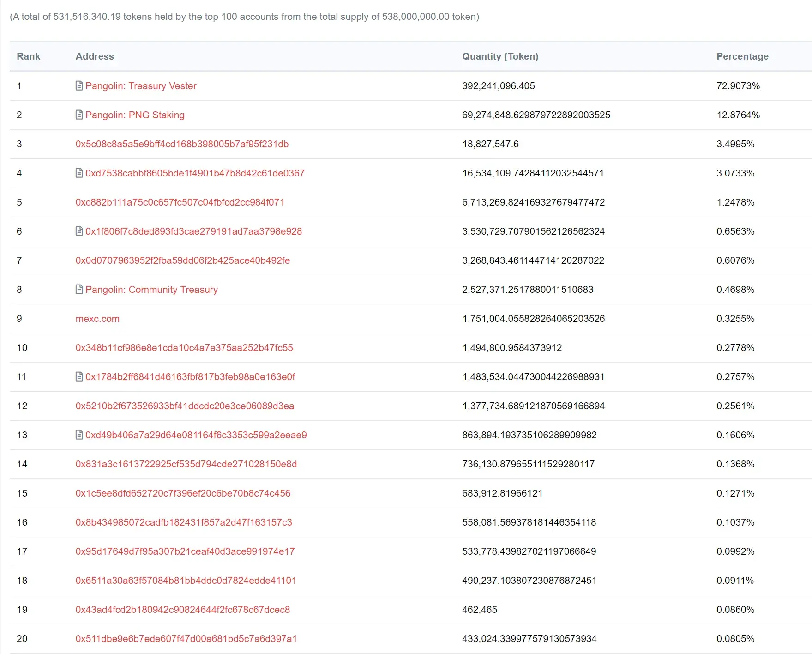Select percentage 0.1606% value
The height and width of the screenshot is (654, 812).
[735, 435]
